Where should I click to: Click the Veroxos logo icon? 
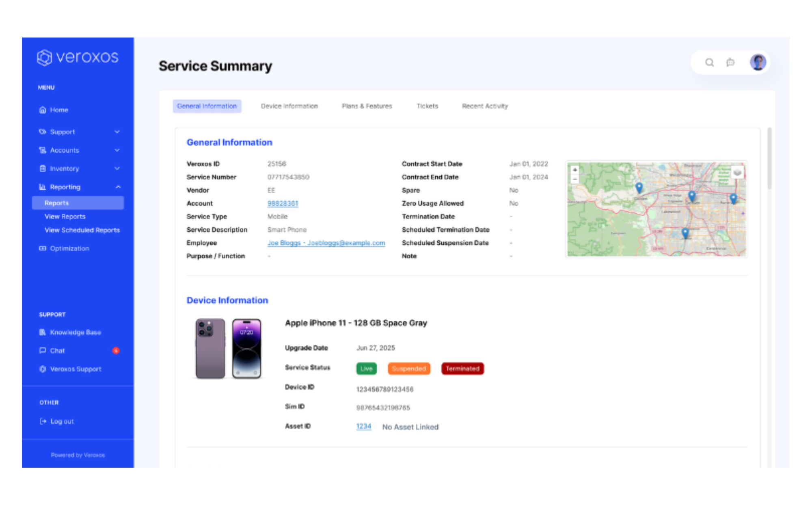pyautogui.click(x=44, y=58)
